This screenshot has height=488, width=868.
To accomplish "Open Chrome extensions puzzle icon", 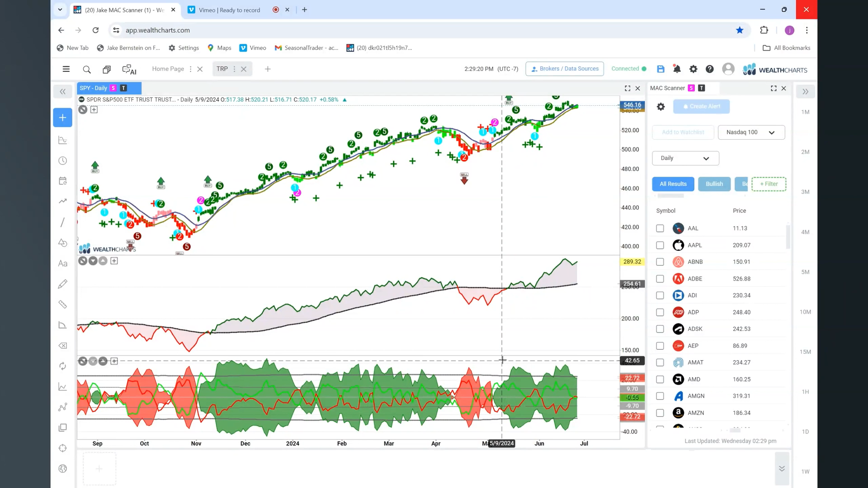I will pyautogui.click(x=764, y=30).
